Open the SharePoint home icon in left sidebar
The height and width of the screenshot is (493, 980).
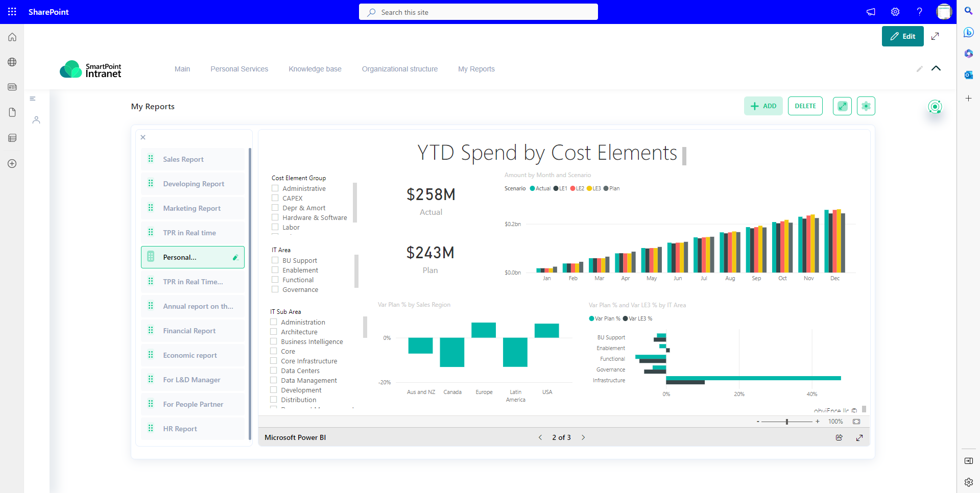pyautogui.click(x=12, y=37)
